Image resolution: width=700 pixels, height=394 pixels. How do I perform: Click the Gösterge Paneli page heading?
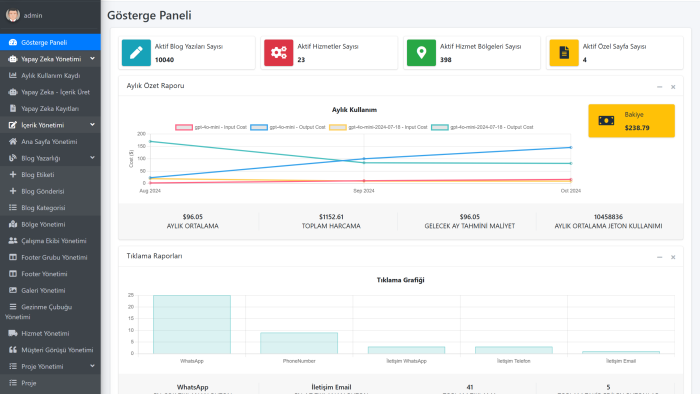point(149,15)
